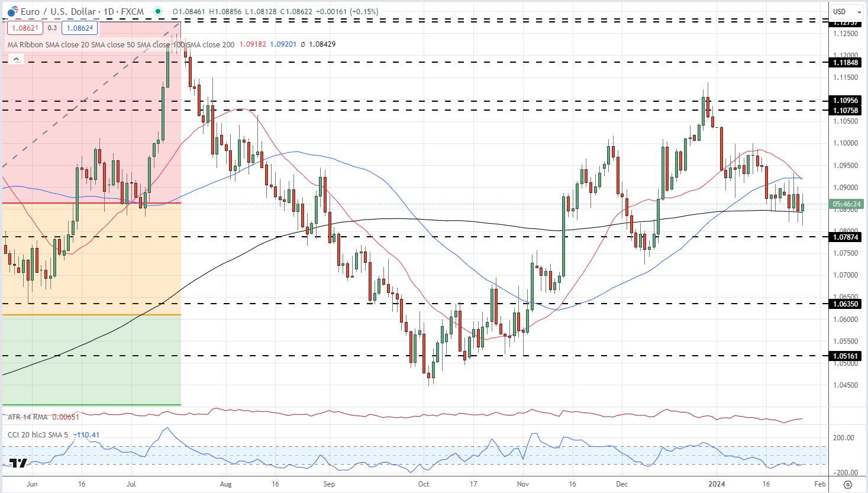Click the 0.3 spread value
The image size is (868, 493).
pyautogui.click(x=52, y=28)
